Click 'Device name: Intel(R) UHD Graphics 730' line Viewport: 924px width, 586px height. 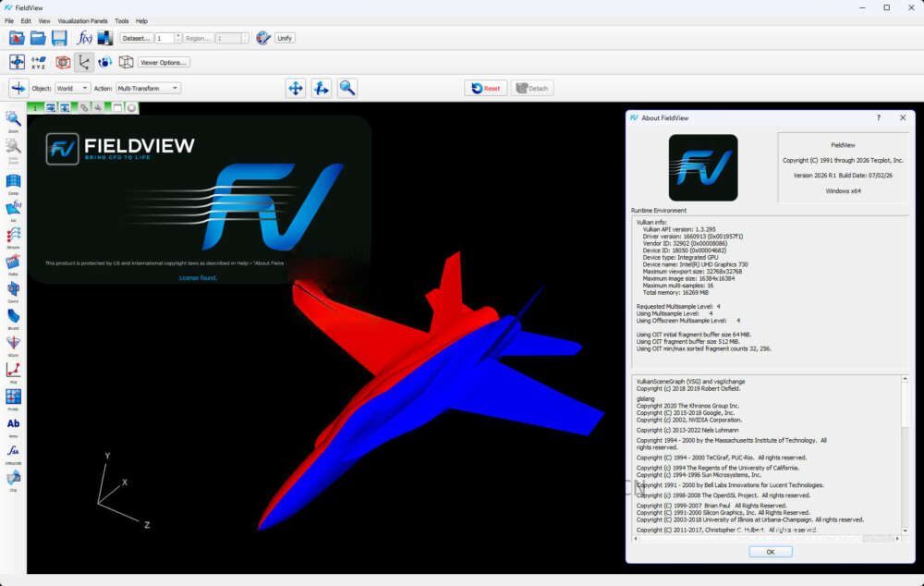coord(696,264)
